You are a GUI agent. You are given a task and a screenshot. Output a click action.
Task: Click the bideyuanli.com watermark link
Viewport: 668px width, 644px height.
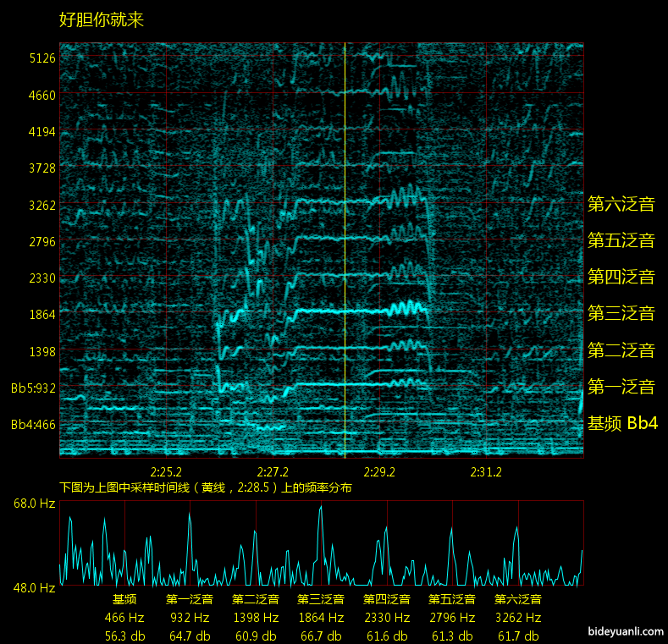[624, 631]
